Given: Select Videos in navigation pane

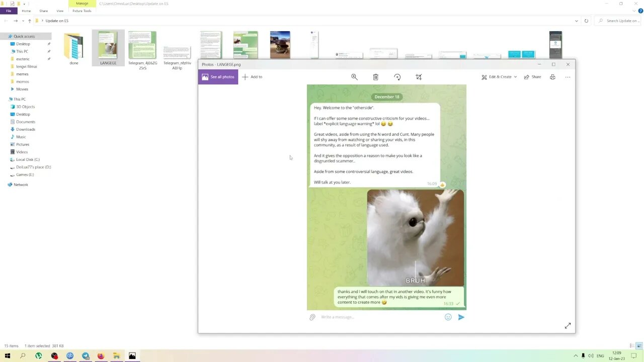Looking at the screenshot, I should coord(22,152).
